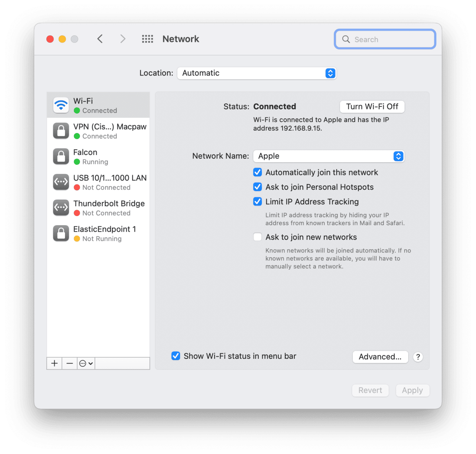476x454 pixels.
Task: Click the USB LAN ethernet icon
Action: [61, 182]
